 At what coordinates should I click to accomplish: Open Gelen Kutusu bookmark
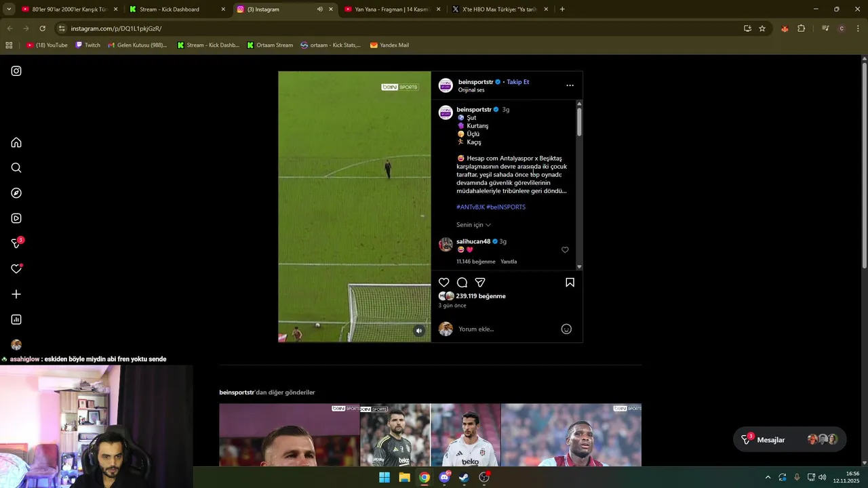[137, 45]
